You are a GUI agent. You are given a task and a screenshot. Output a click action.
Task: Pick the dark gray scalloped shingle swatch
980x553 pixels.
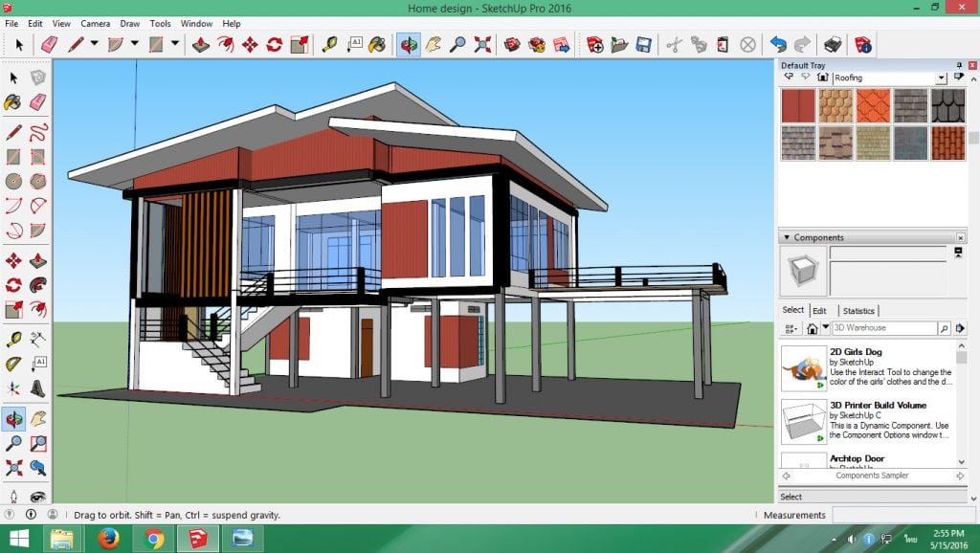(x=948, y=105)
